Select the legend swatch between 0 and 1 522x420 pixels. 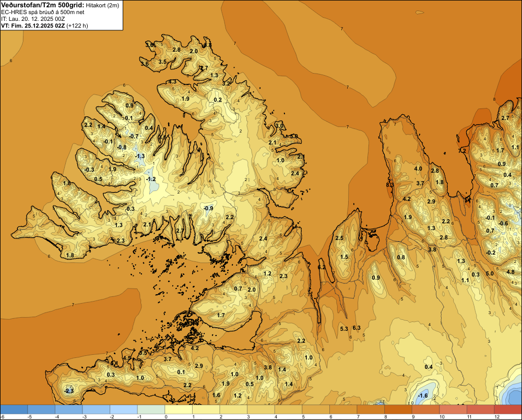pyautogui.click(x=179, y=410)
